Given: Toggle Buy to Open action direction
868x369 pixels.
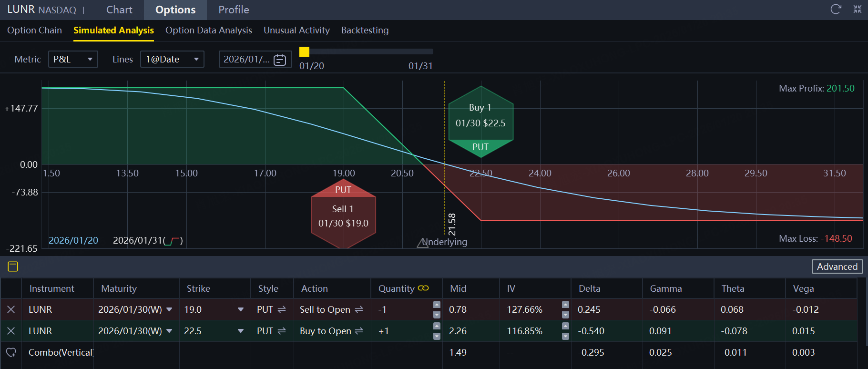Looking at the screenshot, I should point(359,331).
